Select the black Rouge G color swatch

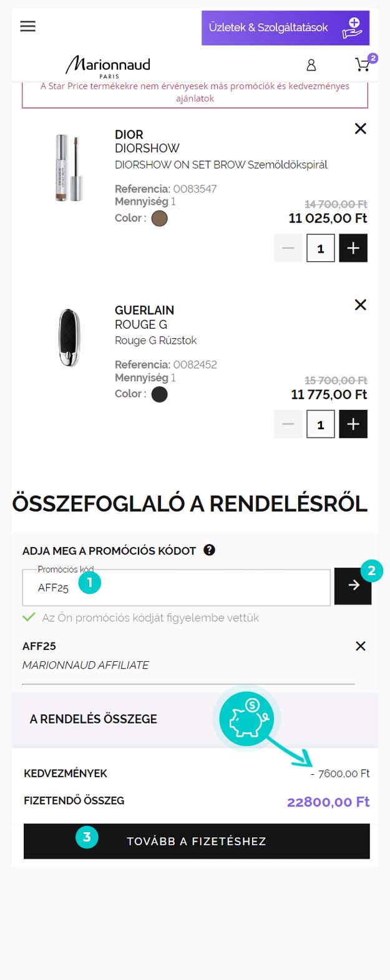160,394
